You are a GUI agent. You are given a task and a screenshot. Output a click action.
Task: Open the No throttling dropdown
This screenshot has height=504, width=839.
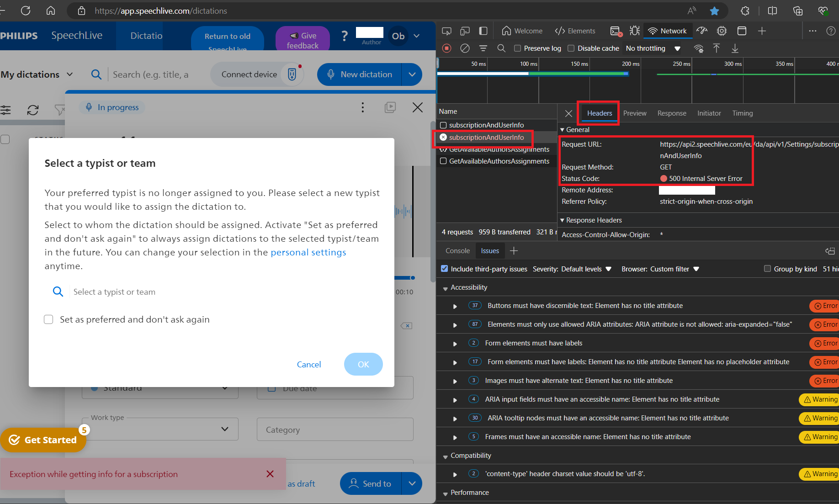pyautogui.click(x=653, y=48)
